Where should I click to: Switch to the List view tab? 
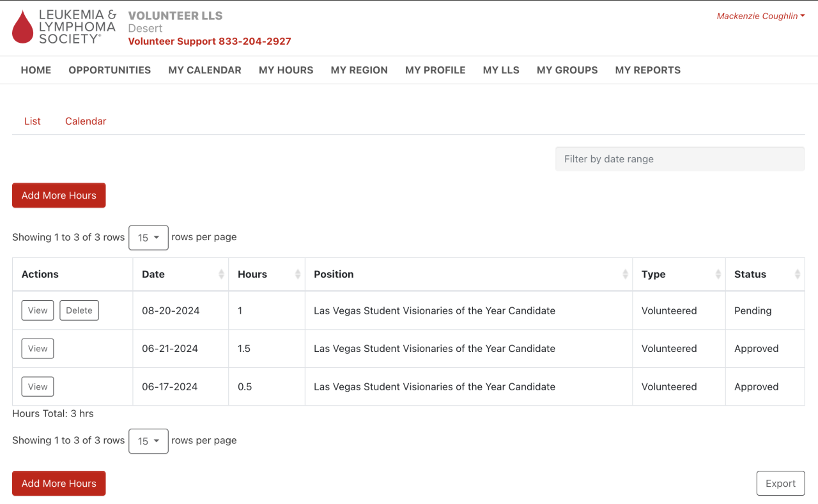coord(33,121)
